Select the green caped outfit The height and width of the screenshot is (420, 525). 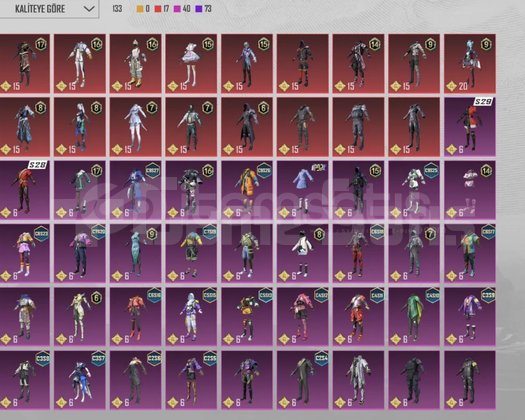pos(414,317)
